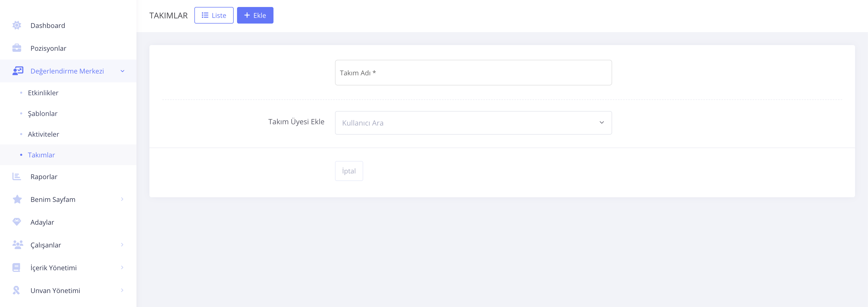Click the Dashboard gear icon
Viewport: 868px width, 307px height.
17,25
